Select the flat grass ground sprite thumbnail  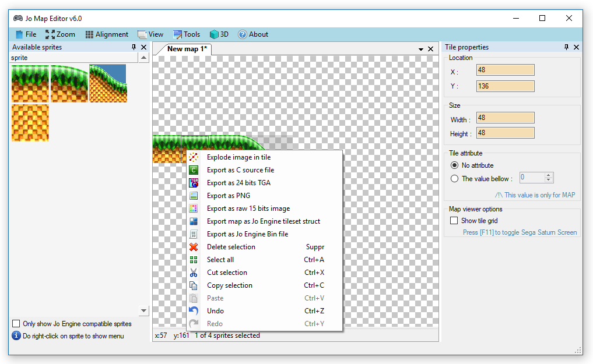[x=30, y=83]
